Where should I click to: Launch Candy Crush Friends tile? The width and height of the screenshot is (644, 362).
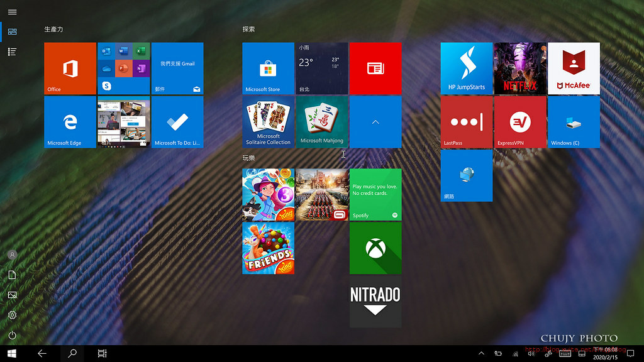(268, 248)
